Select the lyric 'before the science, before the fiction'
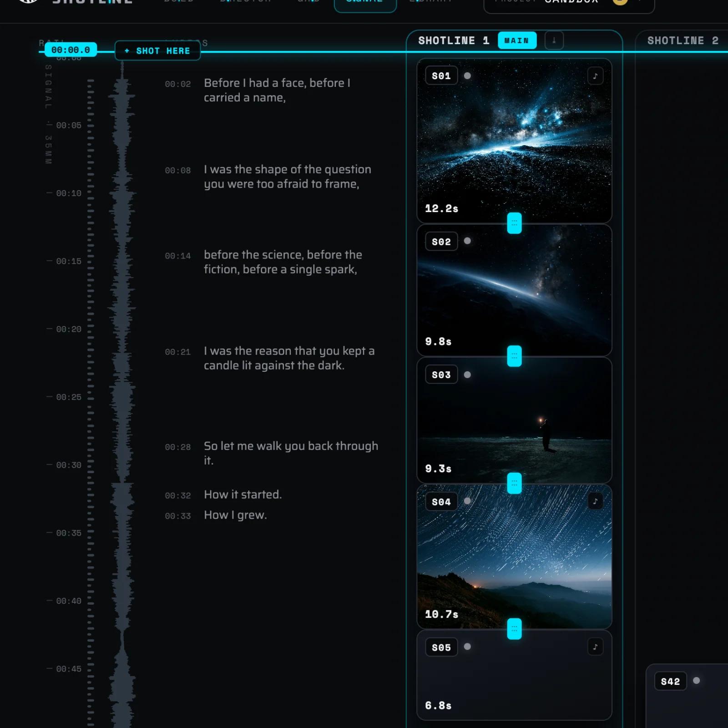 283,262
